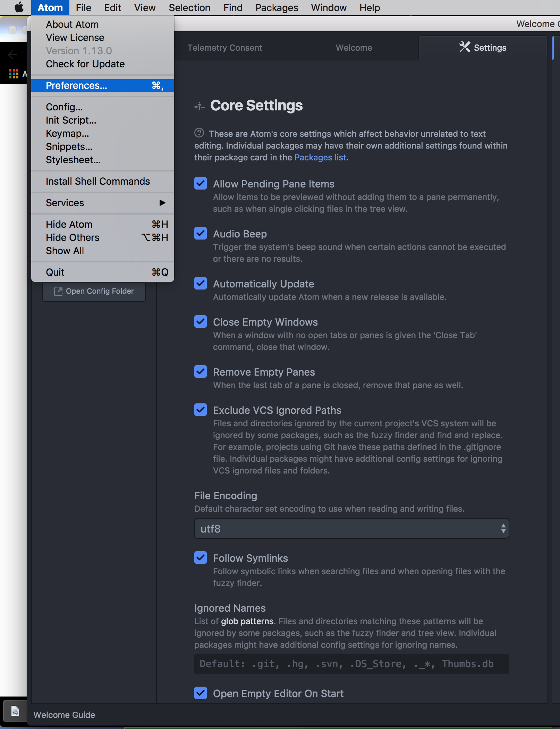Image resolution: width=560 pixels, height=729 pixels.
Task: Uncheck Automatically Update
Action: (x=201, y=283)
